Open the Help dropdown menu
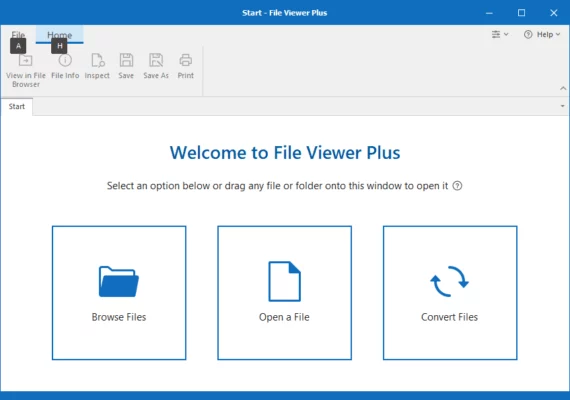570x400 pixels. (542, 35)
